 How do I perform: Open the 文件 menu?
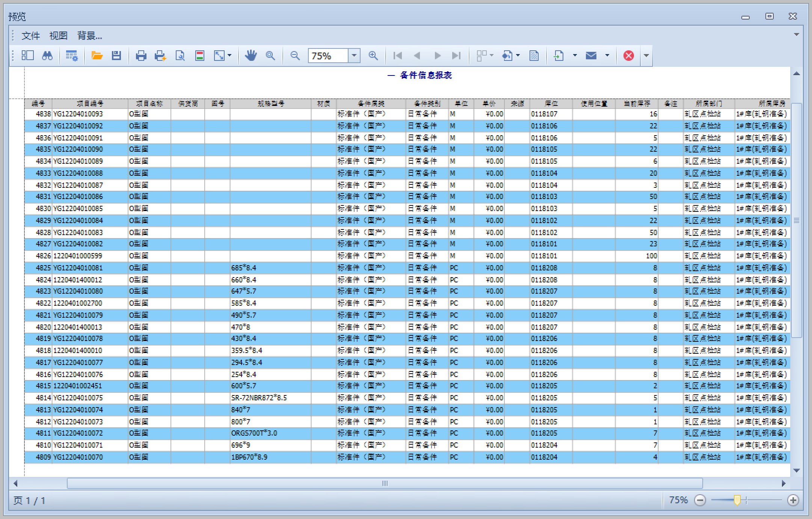[x=31, y=36]
